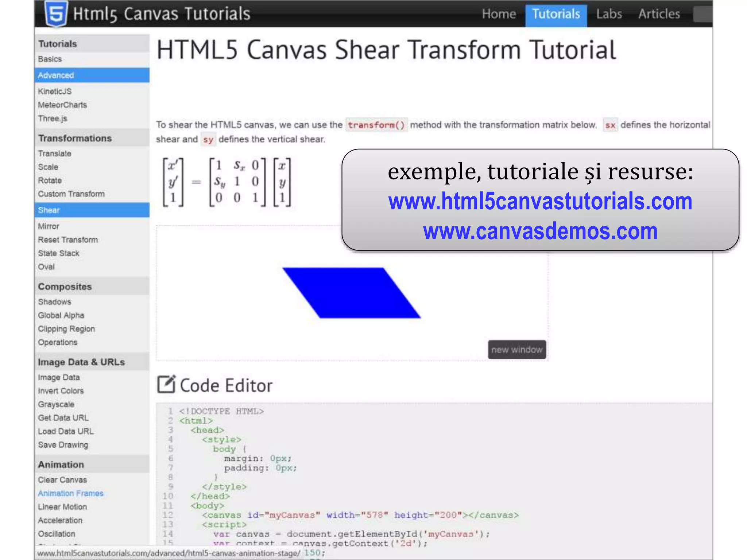This screenshot has height=560, width=747.
Task: Click the Transformations section header
Action: (x=92, y=138)
